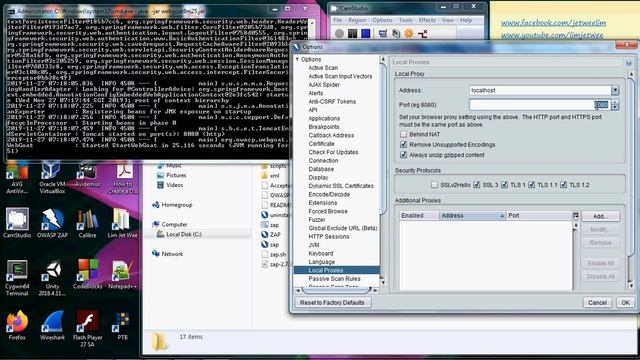
Task: Click CamStudio red toggle view icon
Action: tap(422, 33)
